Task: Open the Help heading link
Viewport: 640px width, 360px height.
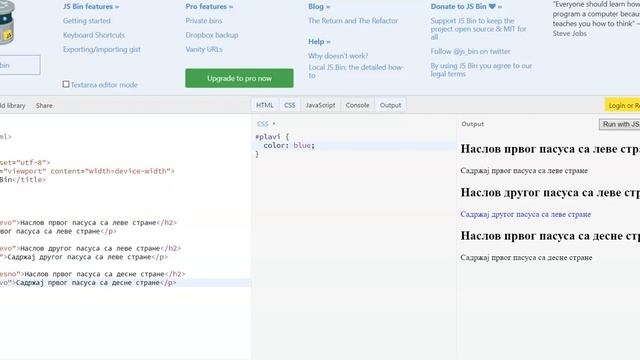Action: click(320, 42)
